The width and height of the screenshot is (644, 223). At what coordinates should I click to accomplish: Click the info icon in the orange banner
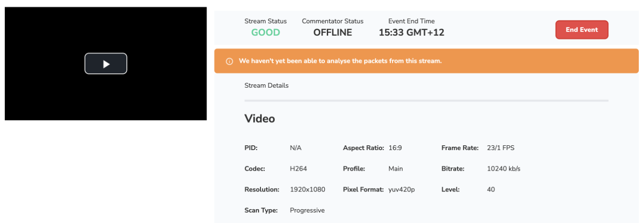[229, 61]
